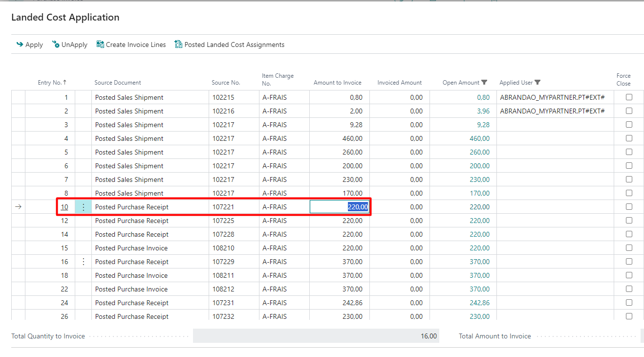Open entry number 10 link
644x357 pixels.
click(64, 207)
